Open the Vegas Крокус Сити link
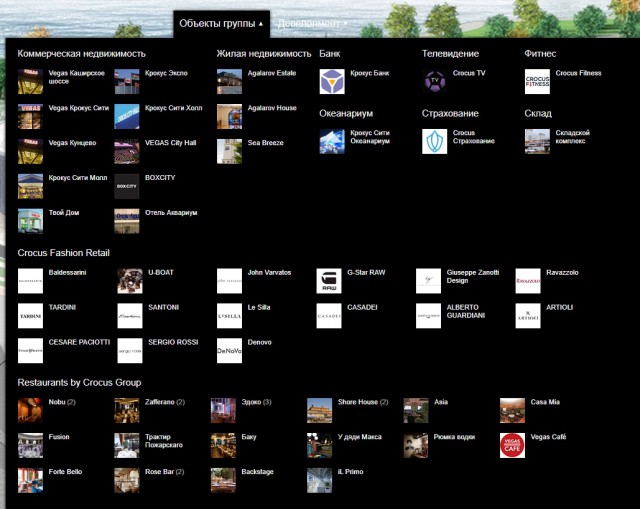Screen dimensions: 640x509 tap(79, 108)
